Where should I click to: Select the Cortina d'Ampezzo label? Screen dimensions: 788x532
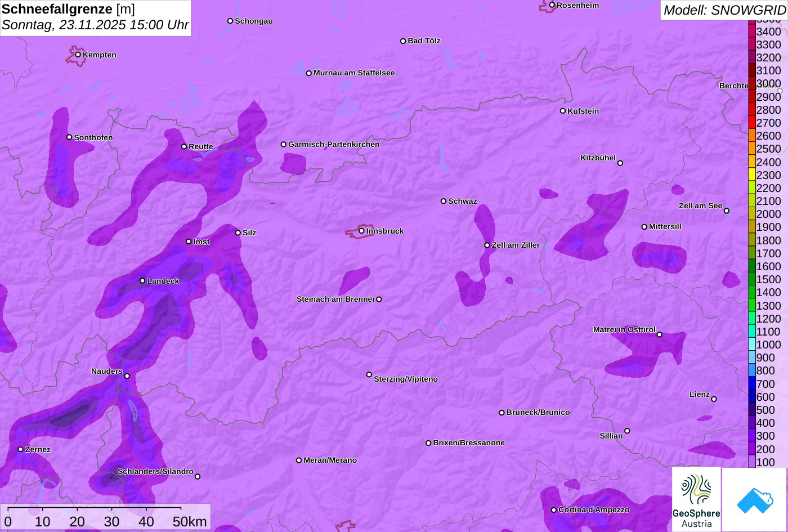coord(594,509)
